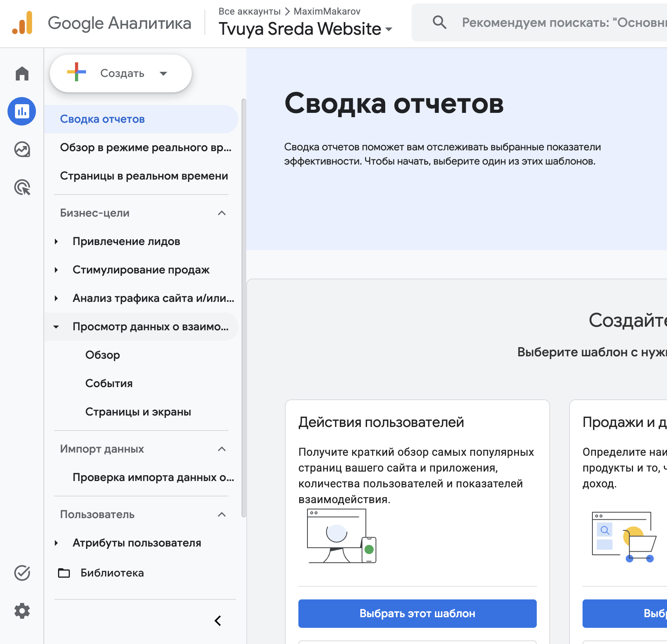The width and height of the screenshot is (667, 644).
Task: Click the search magnifier icon
Action: 439,22
